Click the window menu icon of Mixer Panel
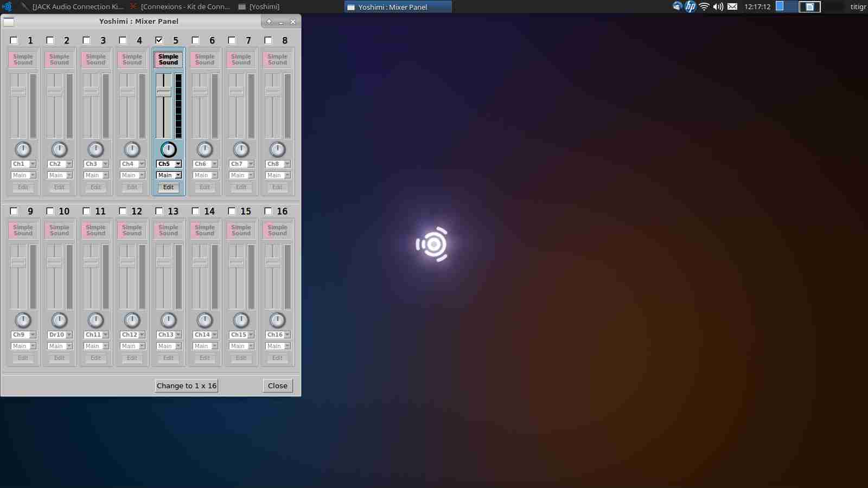The image size is (868, 488). (x=9, y=22)
